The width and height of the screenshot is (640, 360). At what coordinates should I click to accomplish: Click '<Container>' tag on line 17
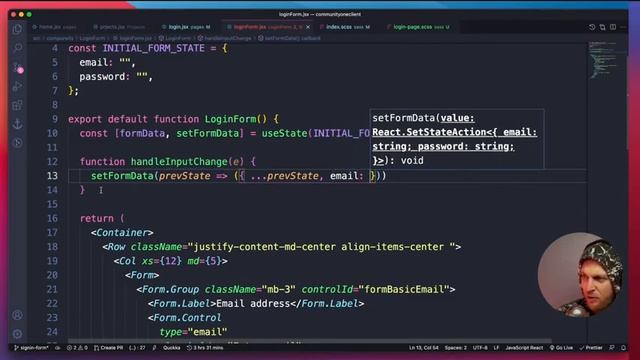(122, 232)
